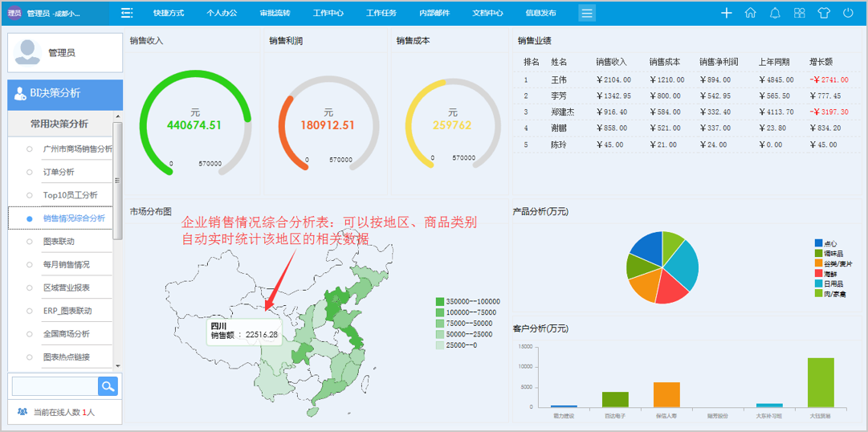Screen dimensions: 868x432
Task: Click the orange bar 保信人寿
Action: (666, 394)
